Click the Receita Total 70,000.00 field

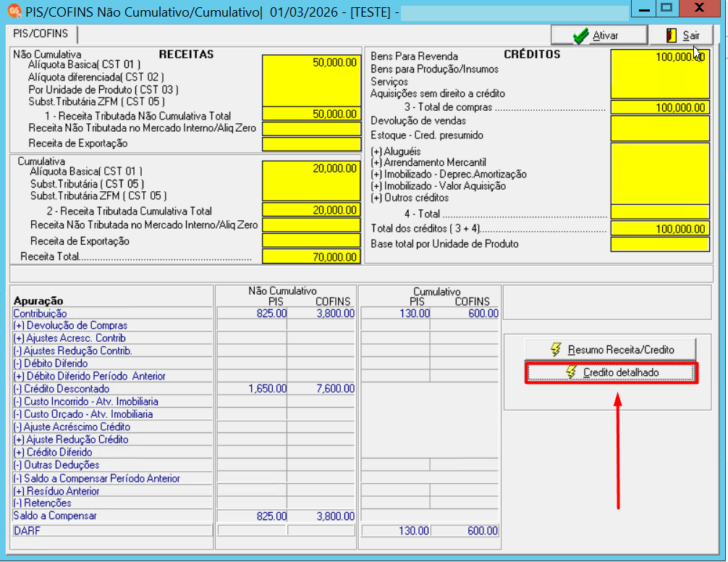312,256
